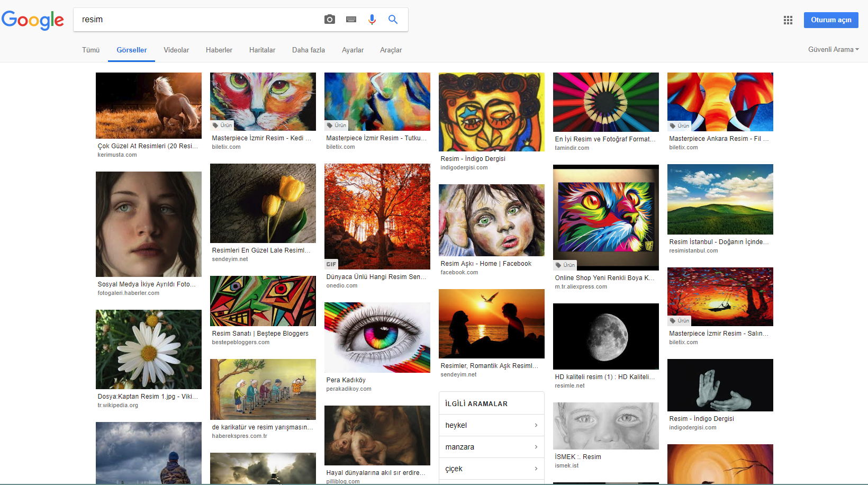Open the 'İSMEK :. Resim' title link
The width and height of the screenshot is (868, 485).
(578, 457)
